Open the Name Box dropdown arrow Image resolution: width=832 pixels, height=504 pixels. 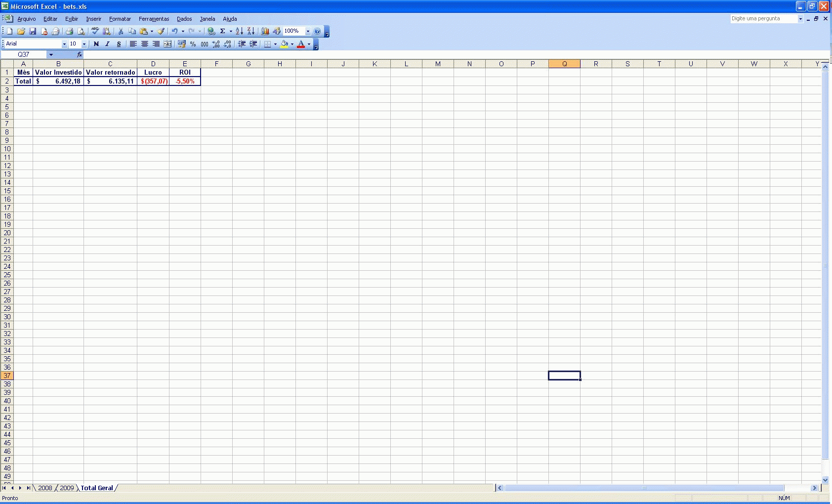[50, 54]
